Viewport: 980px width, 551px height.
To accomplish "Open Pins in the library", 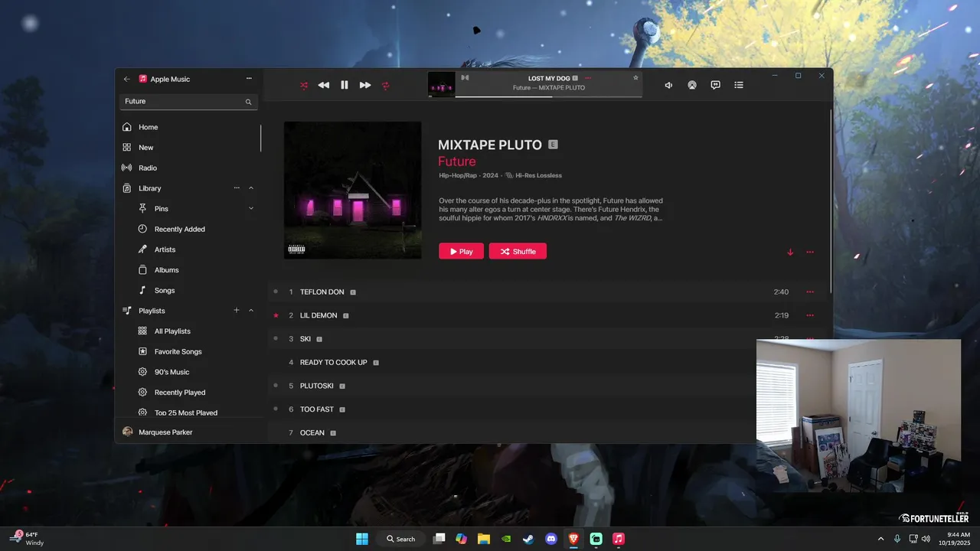I will [x=161, y=209].
